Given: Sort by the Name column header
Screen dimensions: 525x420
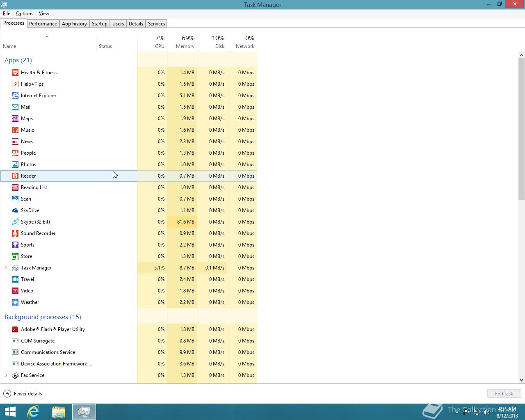Looking at the screenshot, I should (x=48, y=42).
